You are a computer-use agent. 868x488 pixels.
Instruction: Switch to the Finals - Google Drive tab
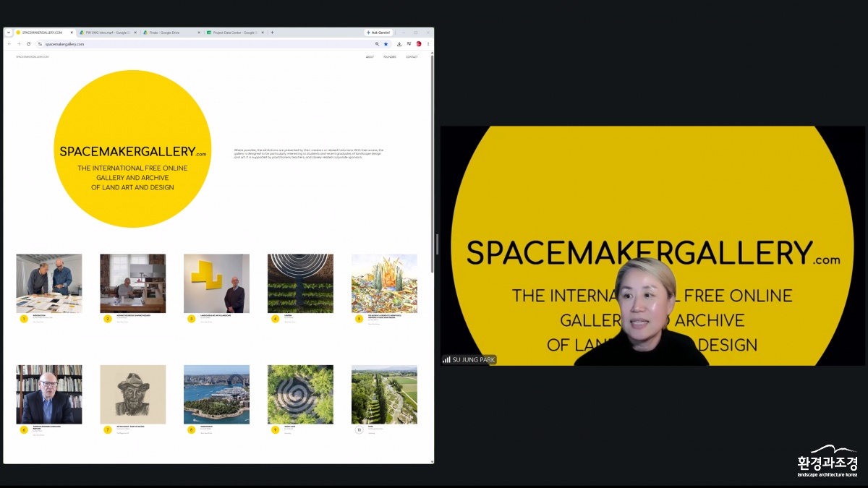tap(171, 33)
